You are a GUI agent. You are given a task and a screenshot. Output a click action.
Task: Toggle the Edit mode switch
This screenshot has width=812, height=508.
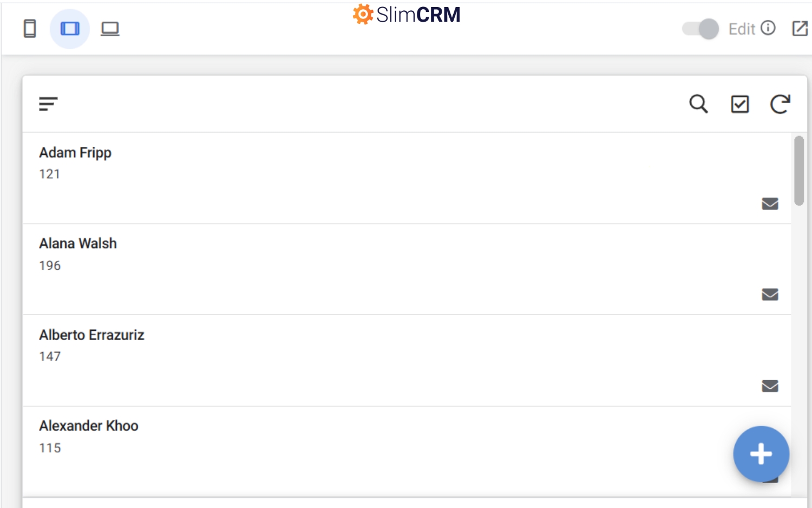[x=700, y=29]
